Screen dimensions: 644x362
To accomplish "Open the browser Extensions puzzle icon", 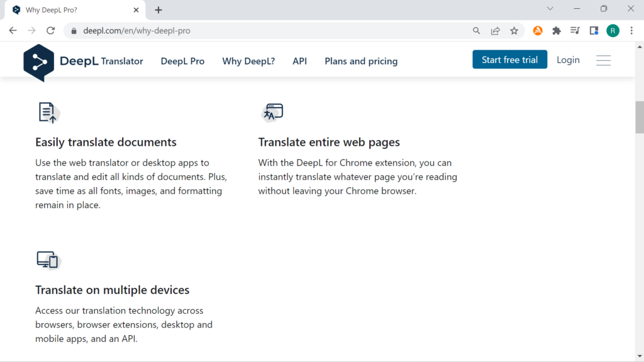I will [x=556, y=31].
